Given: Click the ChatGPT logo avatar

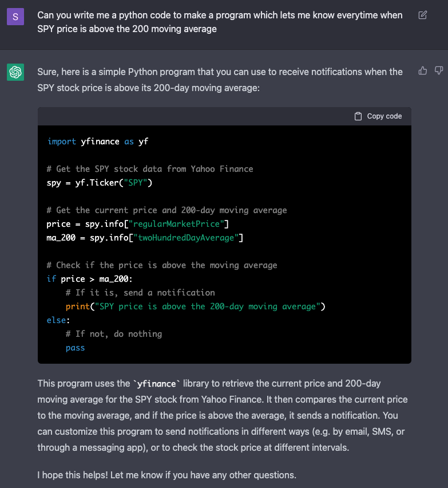Looking at the screenshot, I should pos(15,72).
